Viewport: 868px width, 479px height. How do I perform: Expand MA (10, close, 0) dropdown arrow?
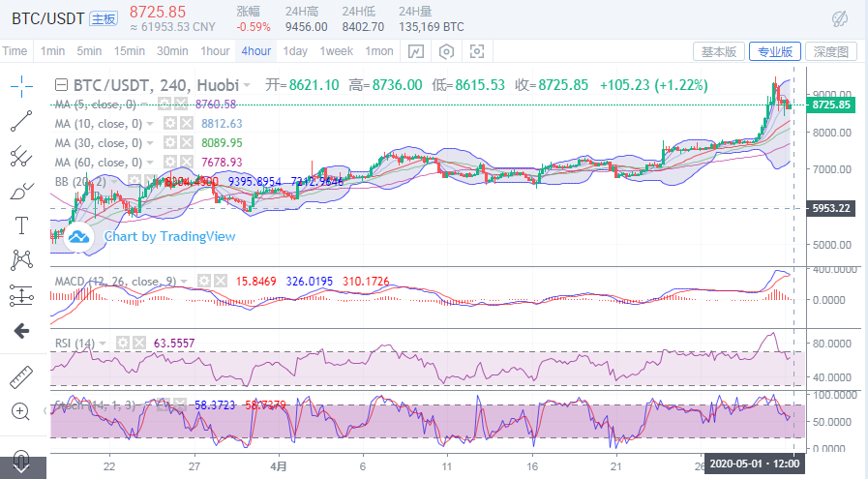pos(150,124)
